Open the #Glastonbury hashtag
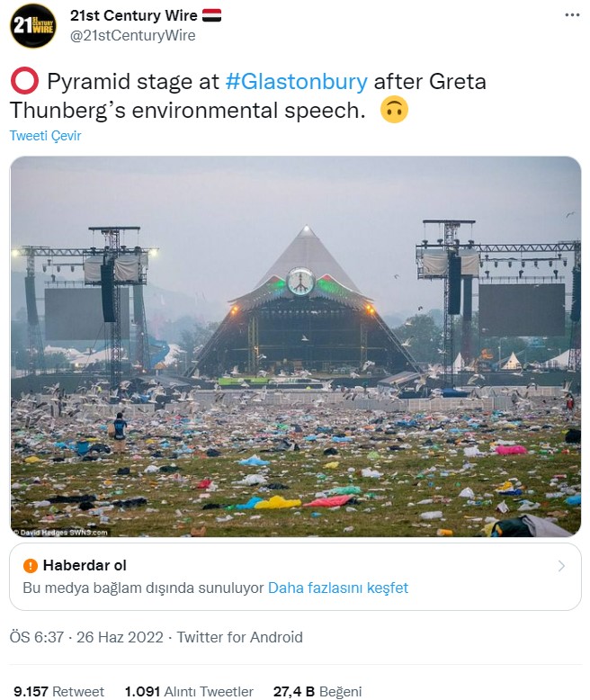 [x=295, y=82]
